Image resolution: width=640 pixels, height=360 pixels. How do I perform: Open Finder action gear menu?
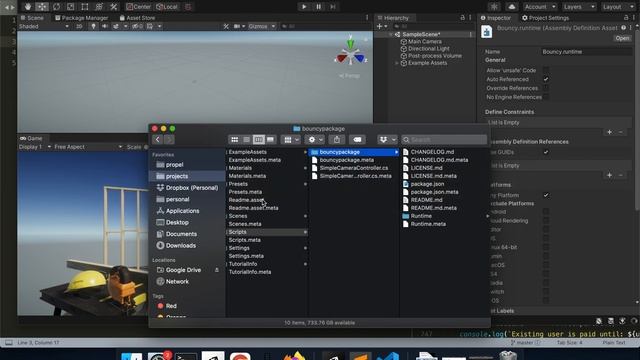[x=315, y=140]
